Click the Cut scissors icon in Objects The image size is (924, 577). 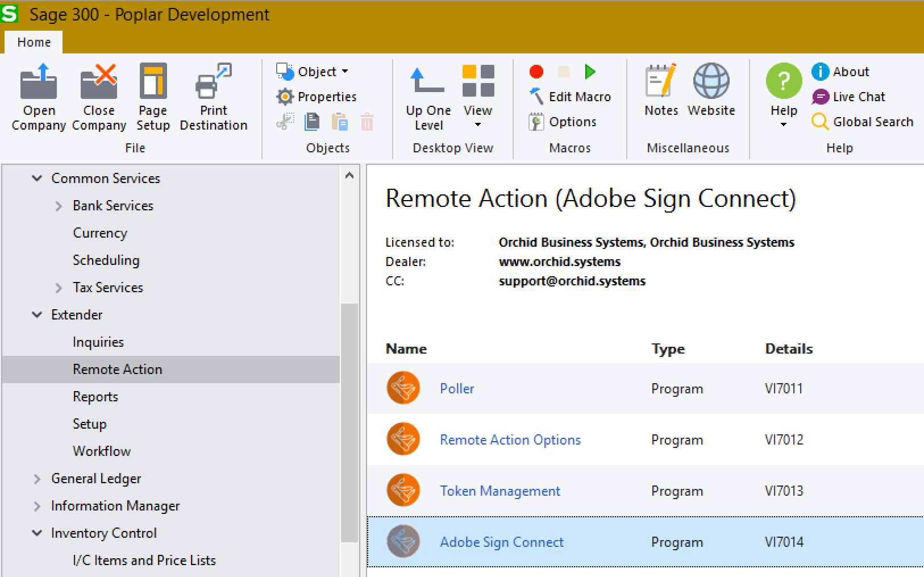click(x=285, y=122)
